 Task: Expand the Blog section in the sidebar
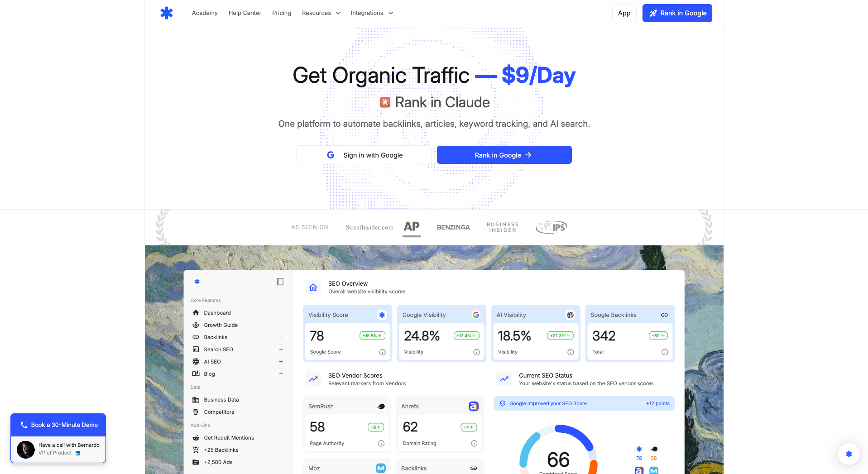click(281, 373)
